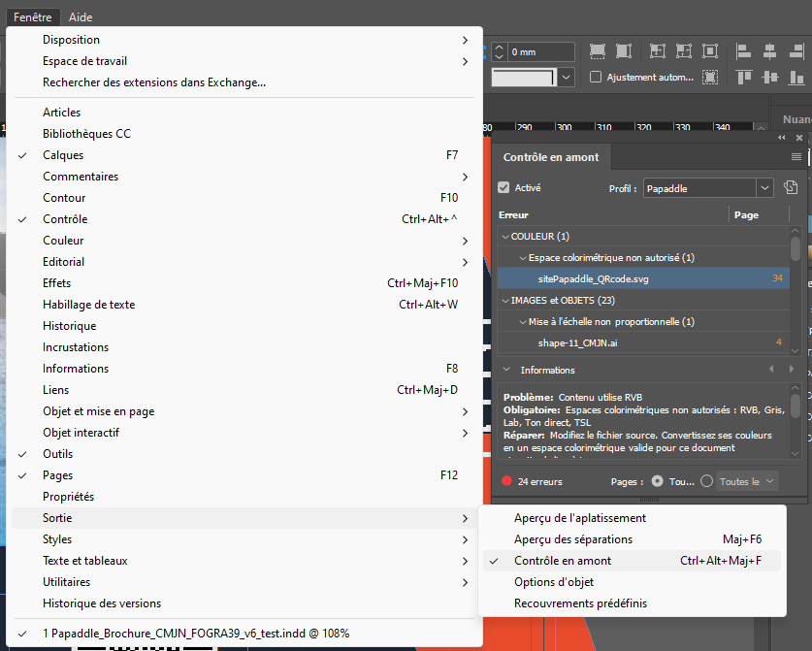Viewport: 812px width, 651px height.
Task: Click the align horizontal centers icon
Action: pyautogui.click(x=770, y=51)
